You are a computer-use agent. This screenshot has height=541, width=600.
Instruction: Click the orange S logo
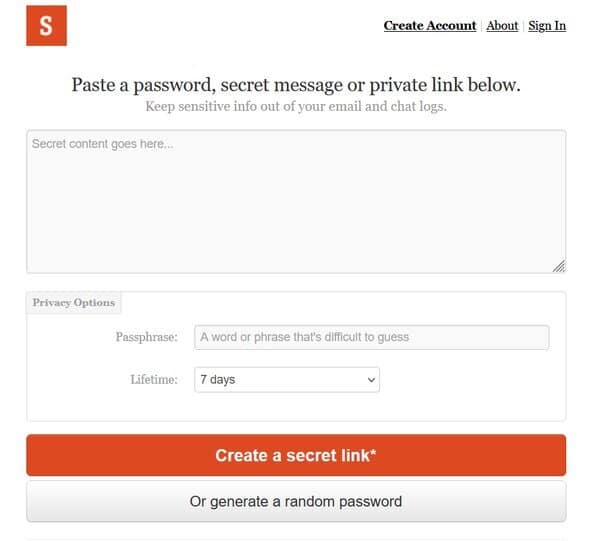click(x=46, y=26)
